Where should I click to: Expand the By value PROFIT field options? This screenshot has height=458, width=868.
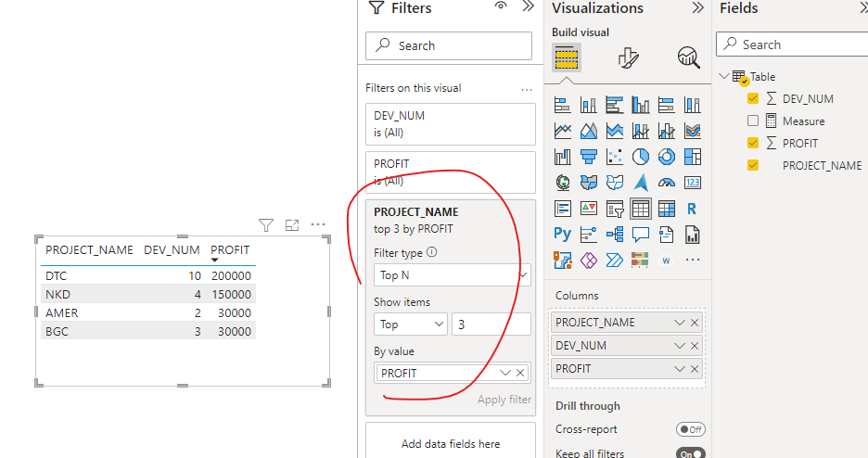tap(504, 373)
